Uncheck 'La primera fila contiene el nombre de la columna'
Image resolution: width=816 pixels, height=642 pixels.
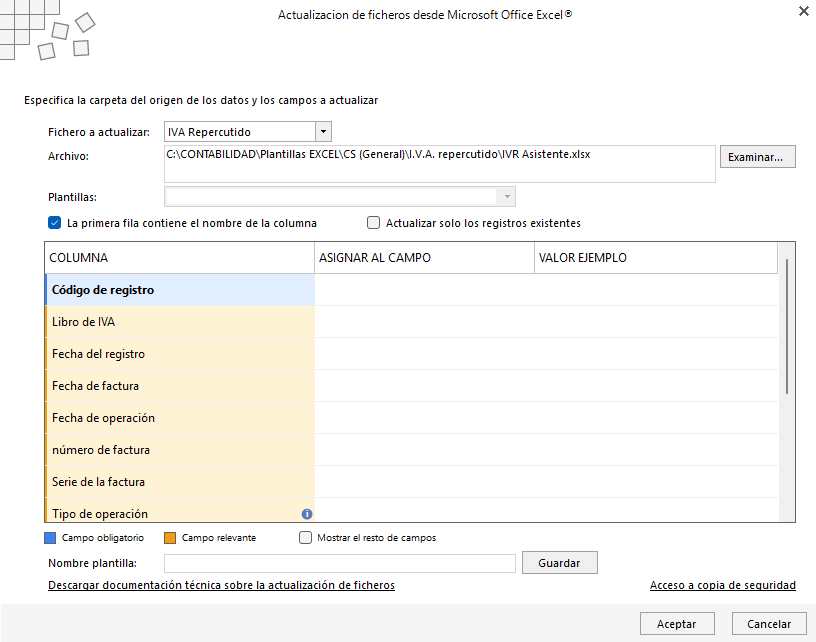point(54,223)
